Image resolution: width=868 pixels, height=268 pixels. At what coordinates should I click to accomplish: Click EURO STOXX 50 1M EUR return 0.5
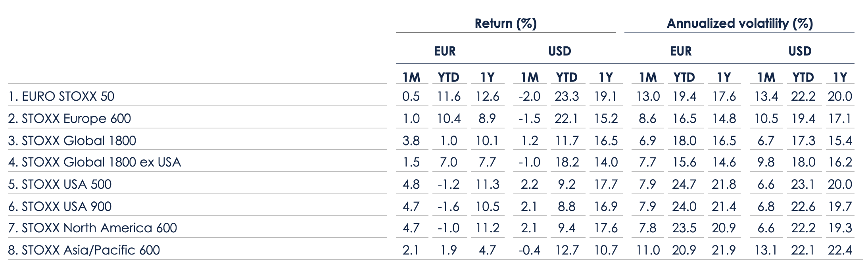(x=411, y=96)
